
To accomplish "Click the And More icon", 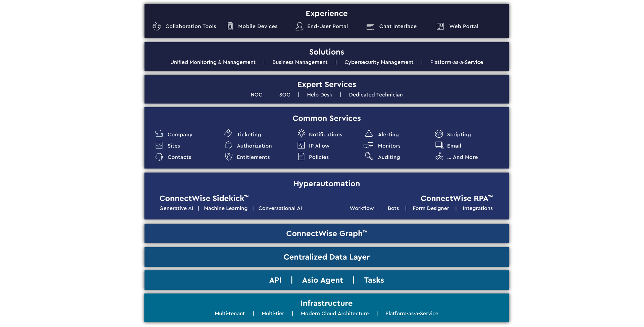I will point(439,156).
